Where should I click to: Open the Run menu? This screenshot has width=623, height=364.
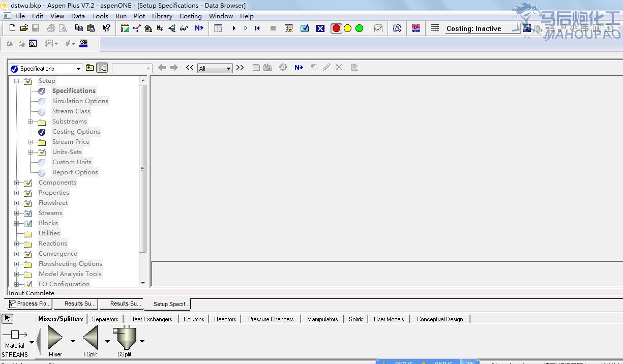point(121,16)
